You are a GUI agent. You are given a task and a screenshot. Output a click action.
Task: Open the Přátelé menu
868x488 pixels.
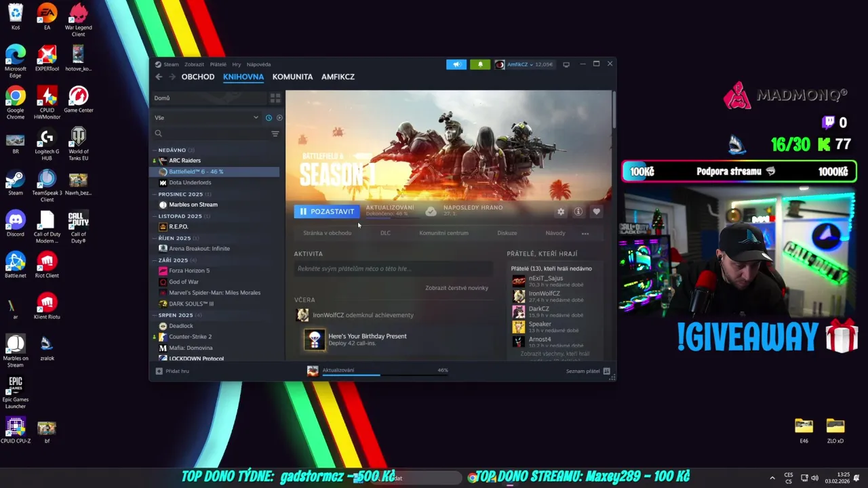218,64
